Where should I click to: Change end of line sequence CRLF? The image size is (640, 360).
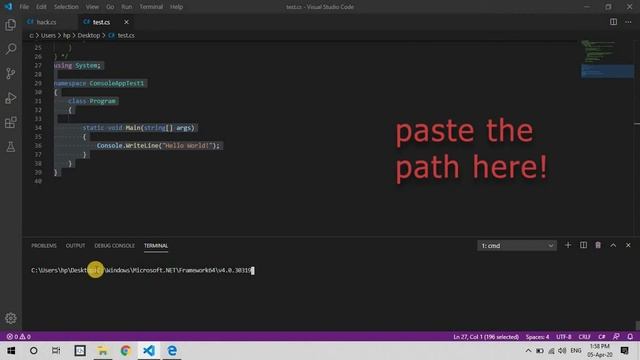(584, 337)
